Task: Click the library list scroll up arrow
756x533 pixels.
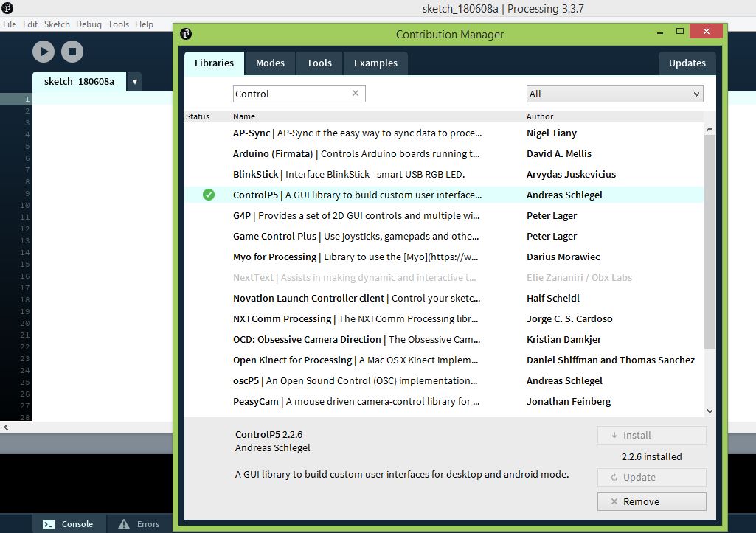Action: point(710,129)
